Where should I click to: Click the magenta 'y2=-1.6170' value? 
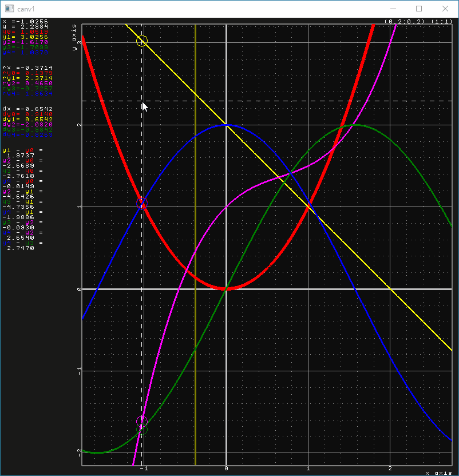click(x=25, y=42)
